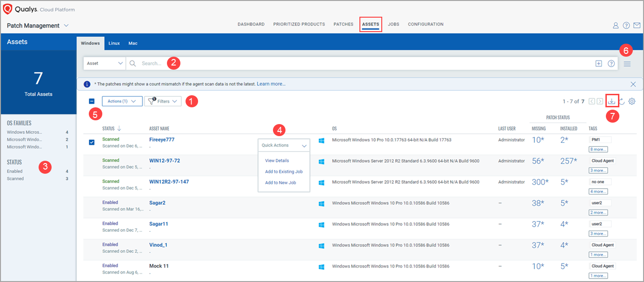The height and width of the screenshot is (282, 644).
Task: Click missing patches 300* for WIN12R2-97-147
Action: click(540, 182)
